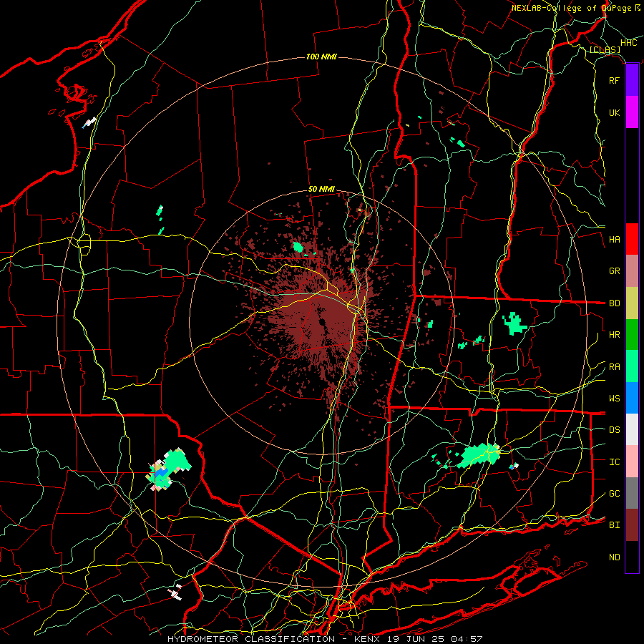Pick the HR dark green legend block
The width and height of the screenshot is (644, 644).
point(632,334)
